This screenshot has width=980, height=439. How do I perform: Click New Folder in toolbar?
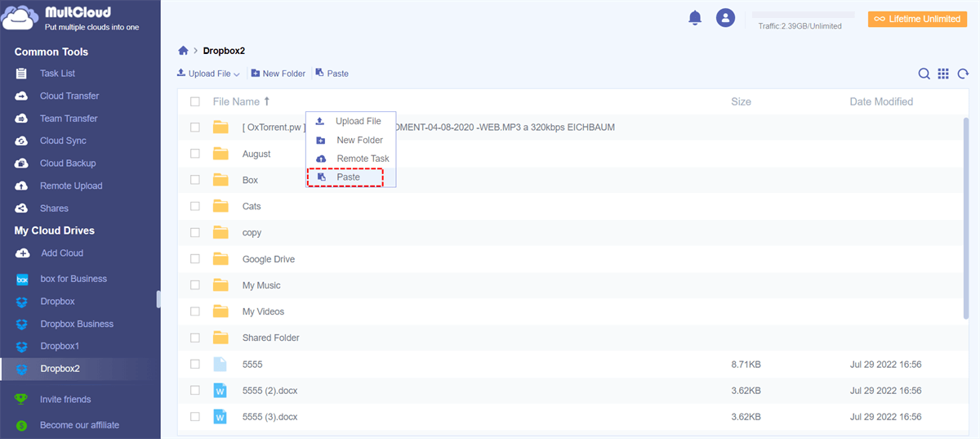[278, 74]
